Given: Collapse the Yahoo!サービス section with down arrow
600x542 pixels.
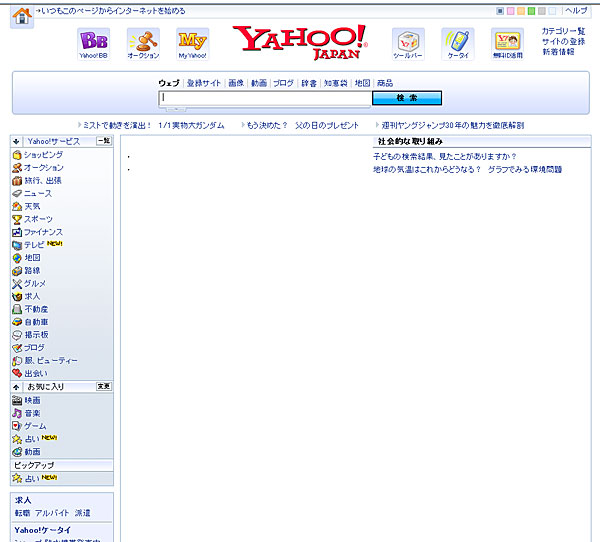Looking at the screenshot, I should pos(16,142).
